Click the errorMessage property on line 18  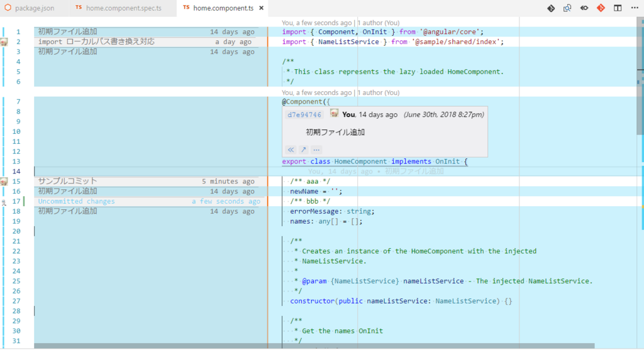pos(316,211)
